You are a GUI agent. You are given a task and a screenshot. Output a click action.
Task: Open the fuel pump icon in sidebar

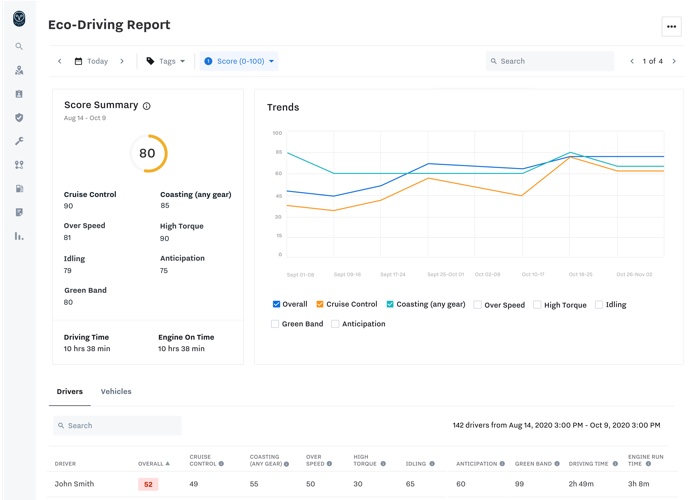click(19, 188)
